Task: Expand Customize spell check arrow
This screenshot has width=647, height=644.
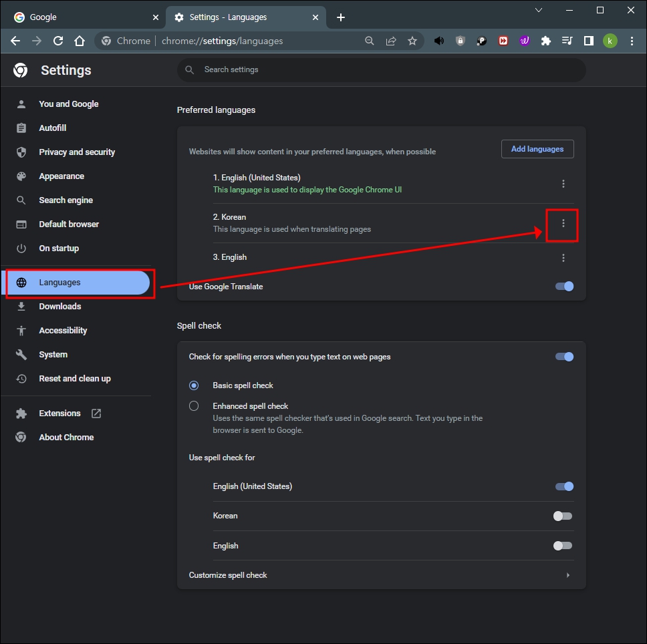Action: (568, 575)
